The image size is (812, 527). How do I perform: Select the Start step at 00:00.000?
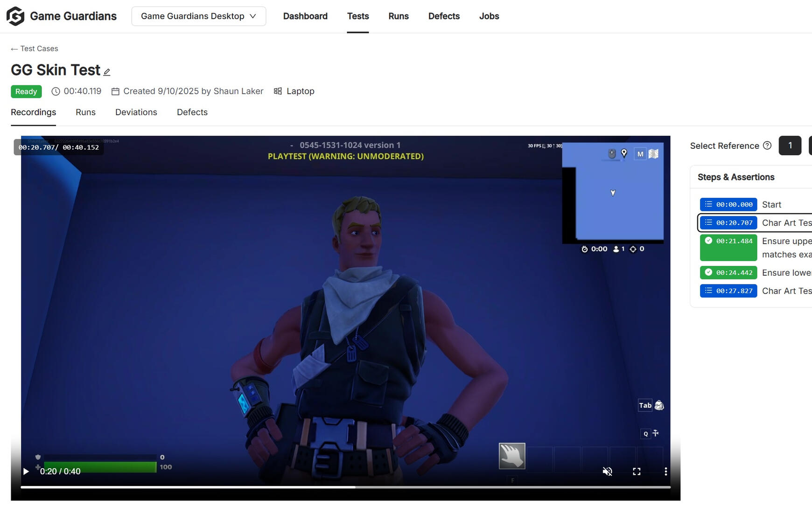[728, 204]
